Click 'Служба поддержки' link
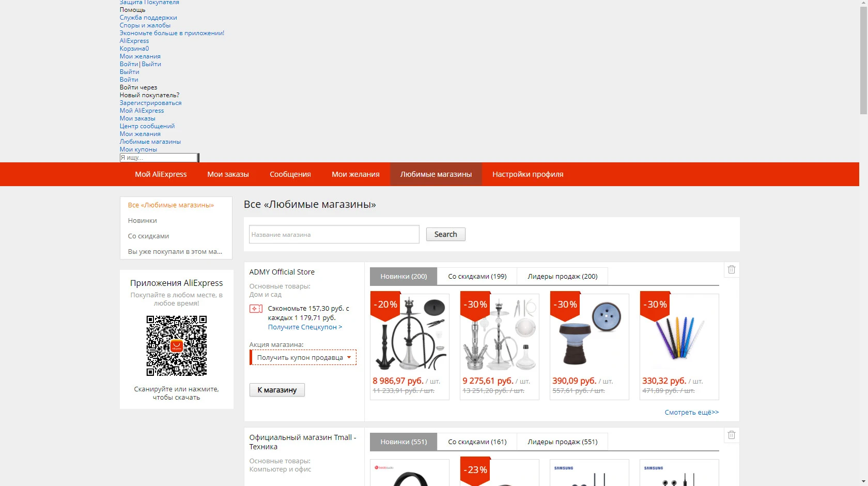This screenshot has width=868, height=486. click(x=148, y=18)
